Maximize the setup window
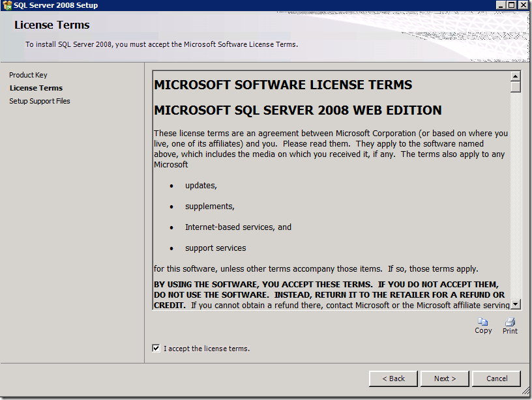 [x=512, y=5]
